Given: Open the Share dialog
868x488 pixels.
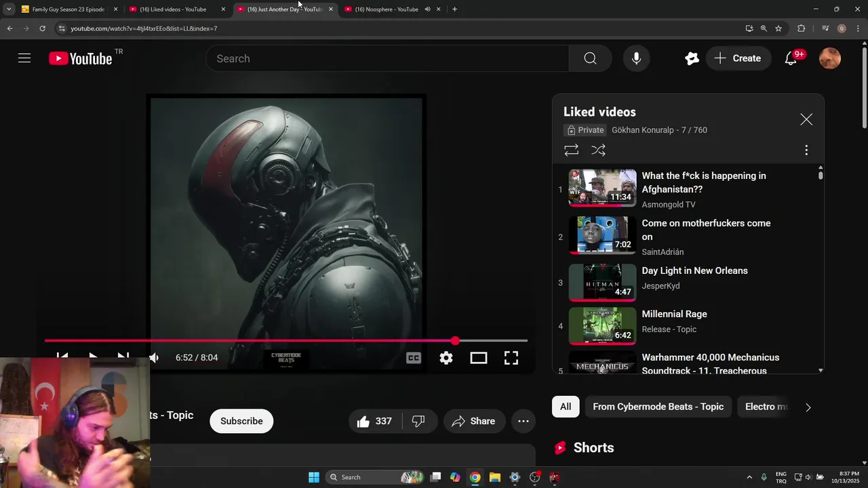Looking at the screenshot, I should [474, 421].
